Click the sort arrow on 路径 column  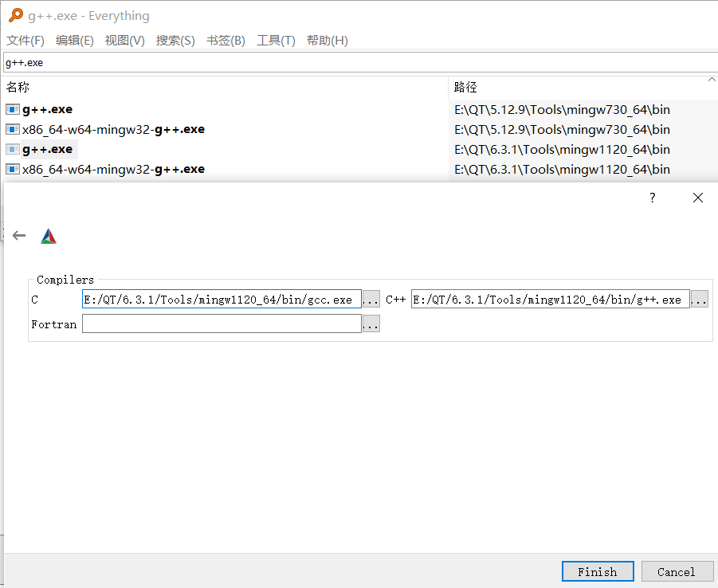pos(712,79)
